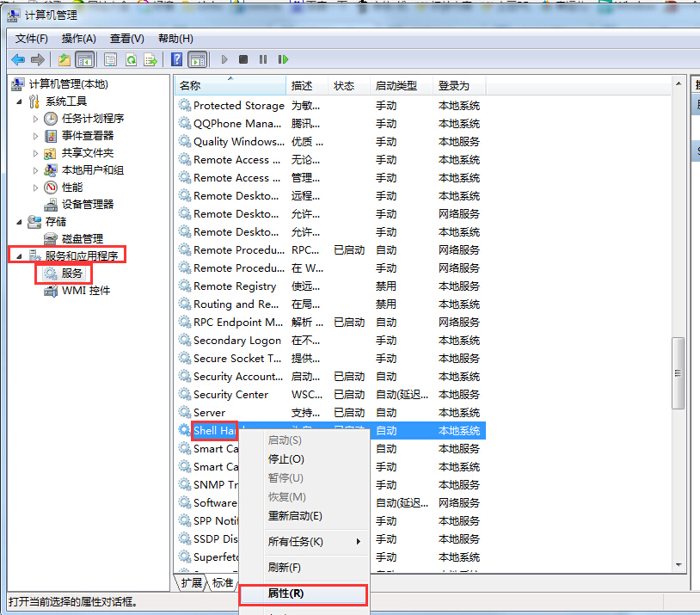Viewport: 700px width, 615px height.
Task: Click the Restart Service toolbar icon
Action: pos(283,59)
